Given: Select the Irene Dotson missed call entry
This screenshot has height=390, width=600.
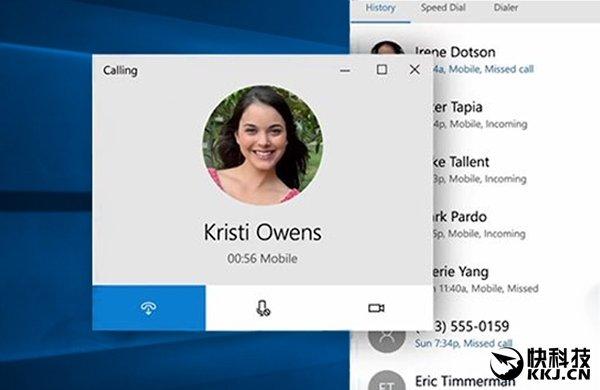Looking at the screenshot, I should point(474,60).
